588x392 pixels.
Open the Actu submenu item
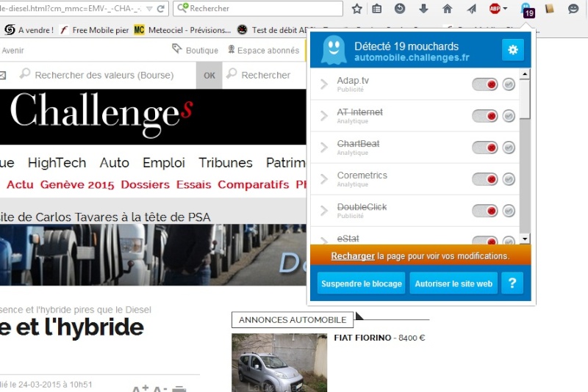(x=20, y=184)
